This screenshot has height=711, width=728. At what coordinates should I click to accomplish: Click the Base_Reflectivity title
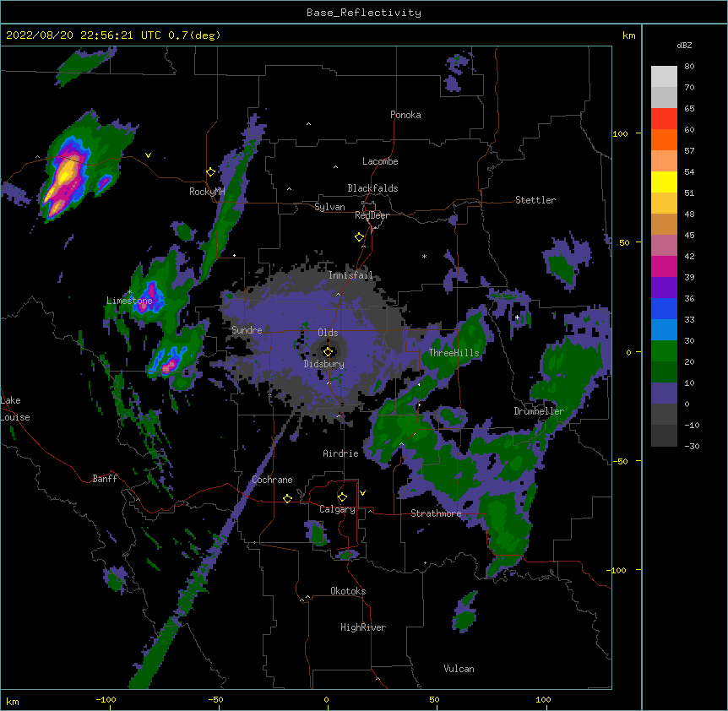click(x=364, y=13)
